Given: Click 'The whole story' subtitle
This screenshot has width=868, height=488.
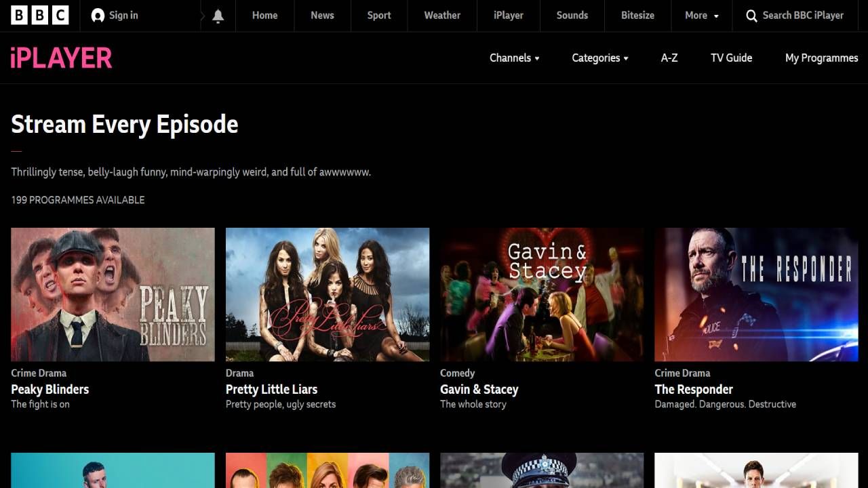Looking at the screenshot, I should (473, 404).
